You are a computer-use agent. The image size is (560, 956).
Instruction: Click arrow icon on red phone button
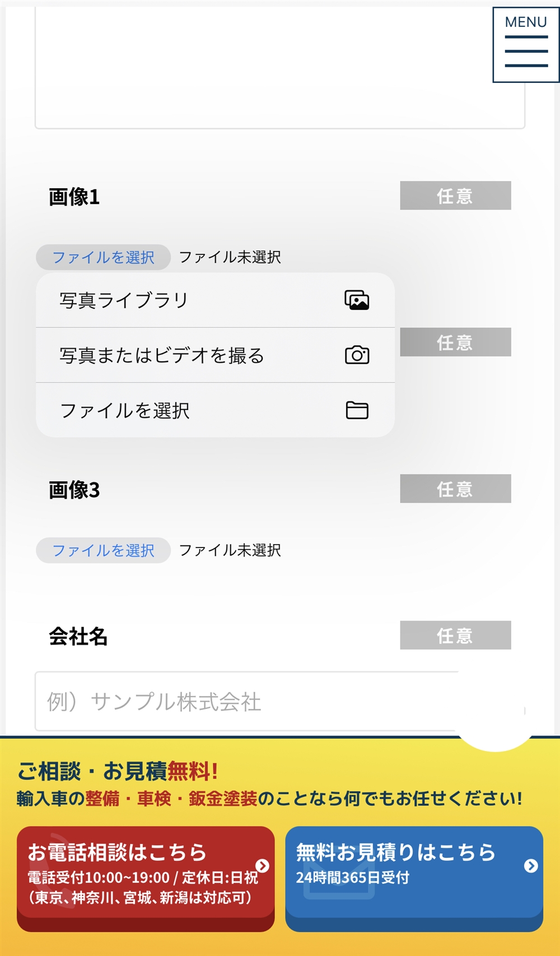[x=262, y=866]
